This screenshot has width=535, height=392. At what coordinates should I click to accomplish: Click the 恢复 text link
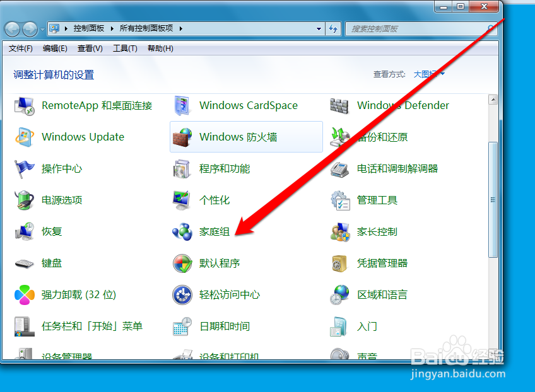click(52, 231)
